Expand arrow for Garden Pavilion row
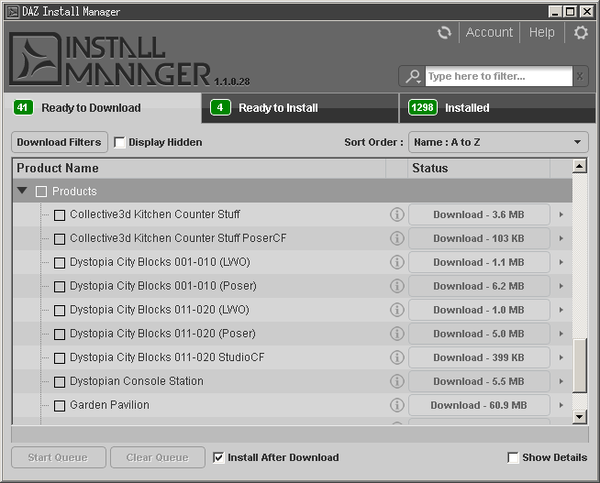This screenshot has height=483, width=600. 561,405
